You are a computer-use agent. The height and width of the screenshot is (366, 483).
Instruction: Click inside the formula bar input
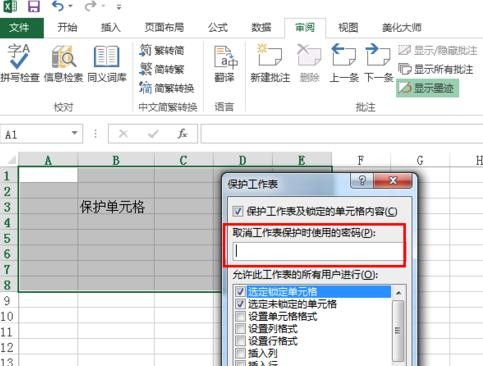tap(342, 134)
